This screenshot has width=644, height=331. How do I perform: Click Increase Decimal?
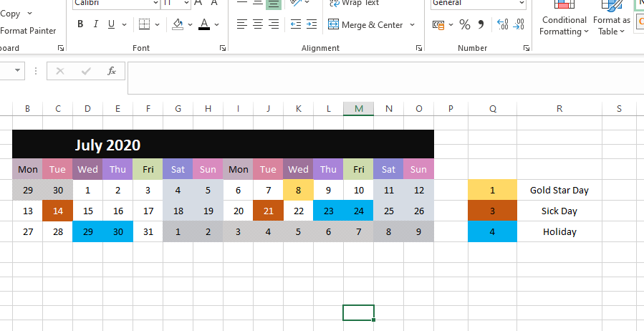click(x=502, y=24)
